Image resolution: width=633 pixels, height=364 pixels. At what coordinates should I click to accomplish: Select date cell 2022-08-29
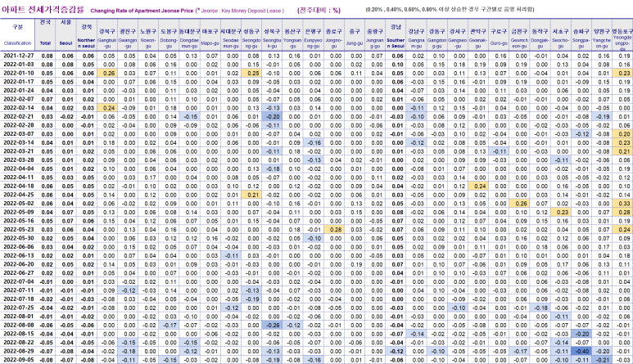pyautogui.click(x=18, y=352)
